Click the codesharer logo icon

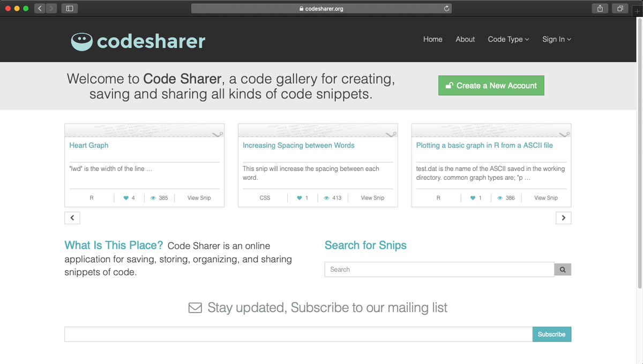click(x=81, y=41)
